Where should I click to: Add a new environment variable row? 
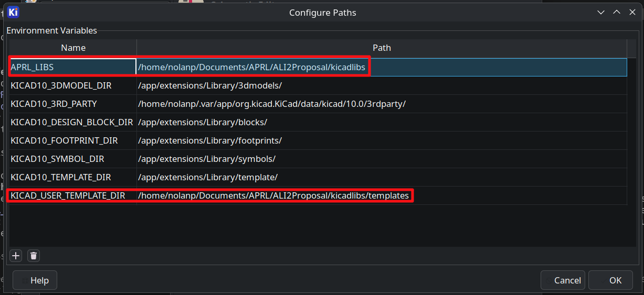click(16, 256)
